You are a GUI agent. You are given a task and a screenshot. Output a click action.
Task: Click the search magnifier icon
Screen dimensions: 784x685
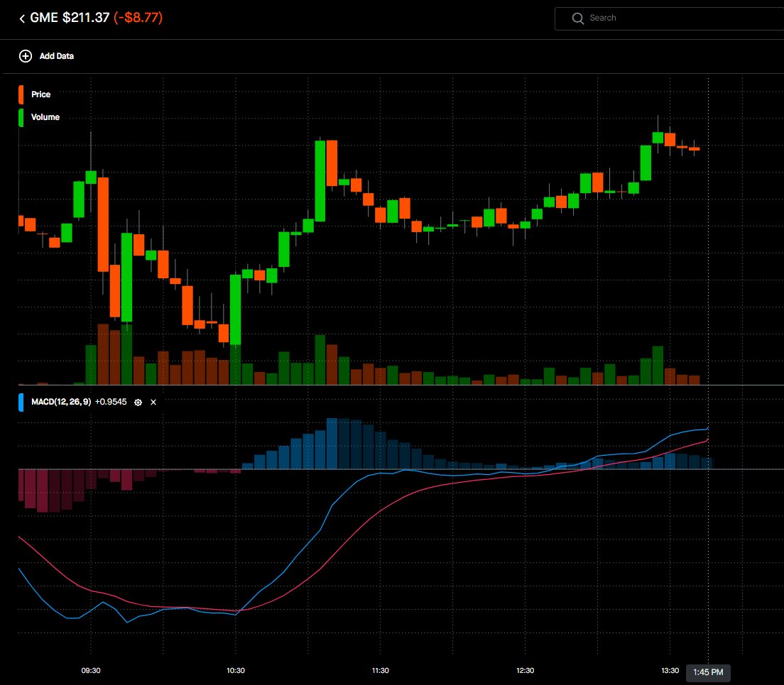pos(577,18)
